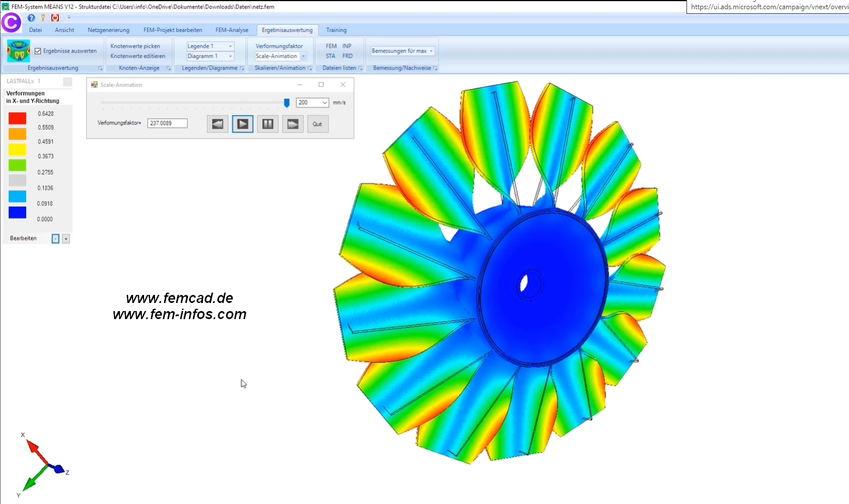849x504 pixels.
Task: Click the Verformungsfaktor ribbon command
Action: coord(279,46)
